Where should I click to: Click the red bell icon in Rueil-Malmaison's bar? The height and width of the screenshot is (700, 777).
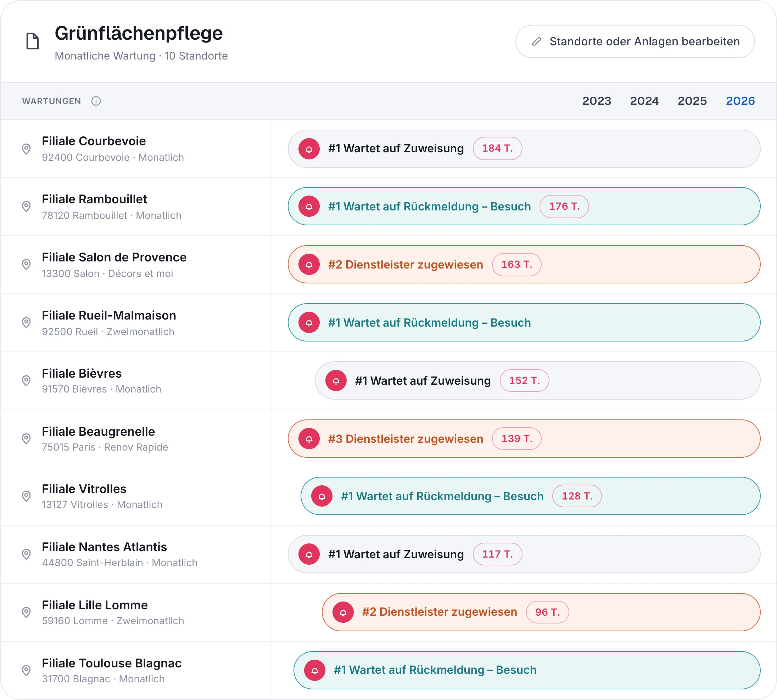309,323
